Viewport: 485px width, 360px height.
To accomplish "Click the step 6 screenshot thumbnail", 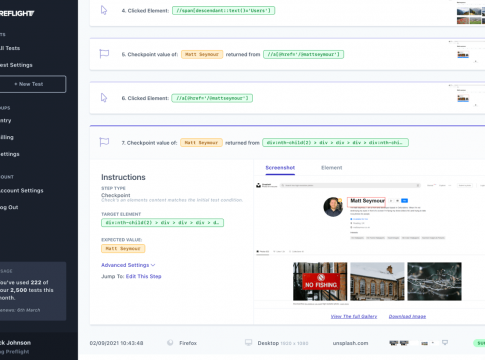I will pos(467,96).
